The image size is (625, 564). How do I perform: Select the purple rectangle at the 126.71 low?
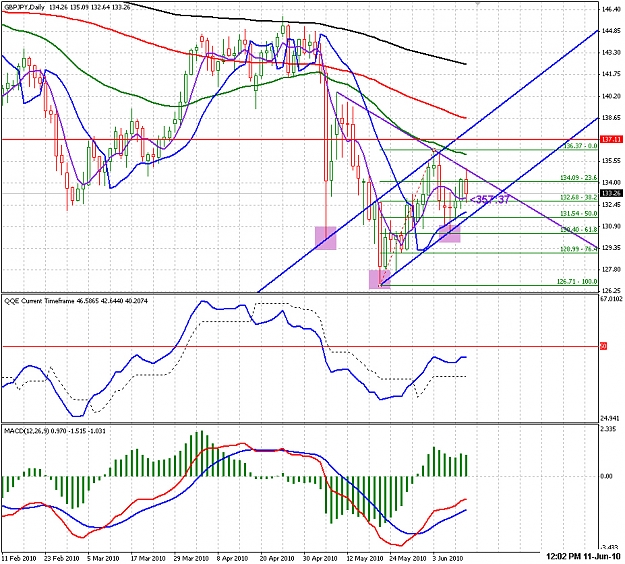[379, 279]
